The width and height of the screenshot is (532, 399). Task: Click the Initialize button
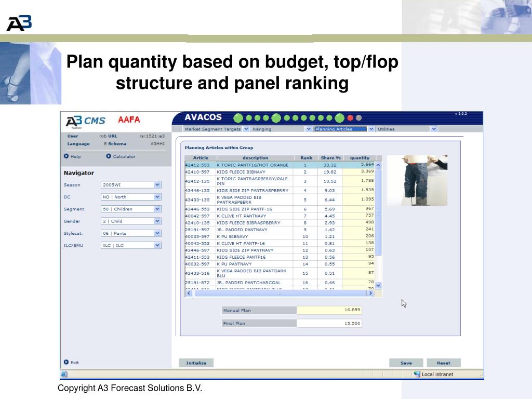[x=196, y=363]
